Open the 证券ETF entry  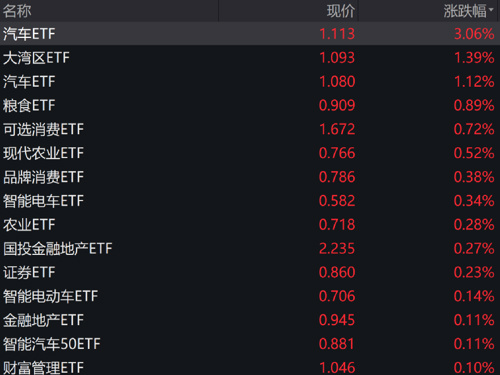click(250, 272)
